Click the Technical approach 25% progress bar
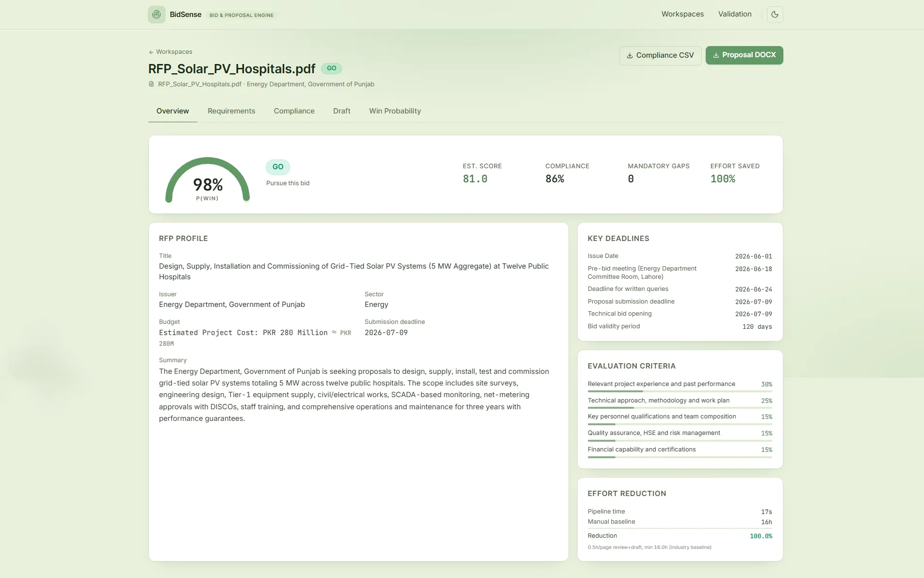The image size is (924, 578). pos(680,407)
